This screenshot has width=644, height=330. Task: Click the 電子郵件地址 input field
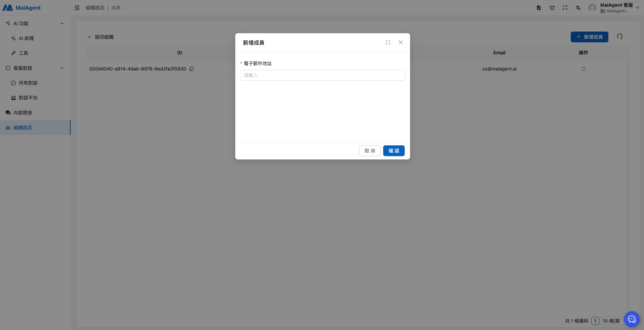pyautogui.click(x=322, y=75)
